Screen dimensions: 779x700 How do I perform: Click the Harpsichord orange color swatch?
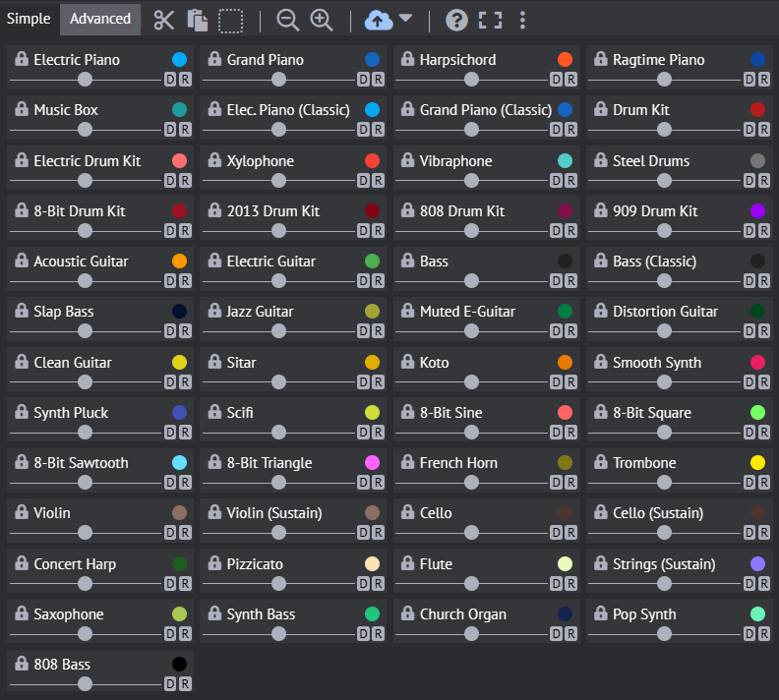[565, 60]
